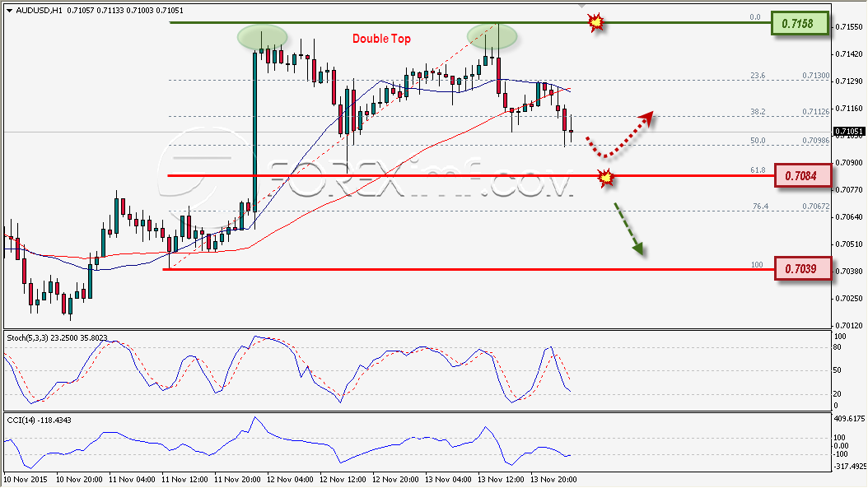
Task: Click the 11 Nov 04:00 time label
Action: pyautogui.click(x=132, y=479)
